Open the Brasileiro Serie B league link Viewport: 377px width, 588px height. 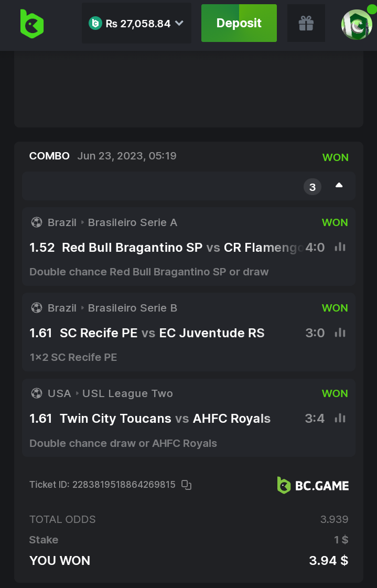(x=133, y=308)
